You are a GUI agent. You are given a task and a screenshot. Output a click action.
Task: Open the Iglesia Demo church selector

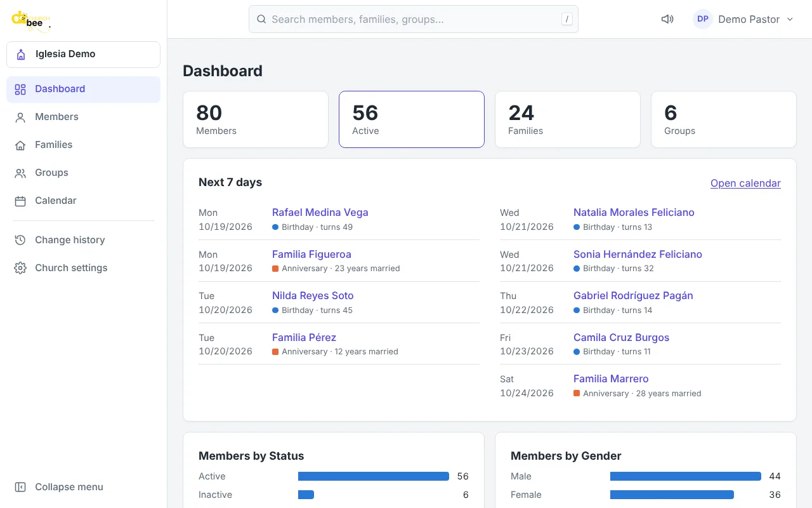(83, 55)
